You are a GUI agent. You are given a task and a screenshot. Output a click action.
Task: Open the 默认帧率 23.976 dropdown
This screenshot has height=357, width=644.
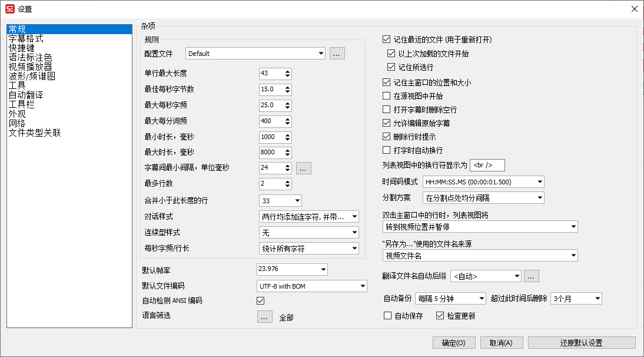[292, 269]
